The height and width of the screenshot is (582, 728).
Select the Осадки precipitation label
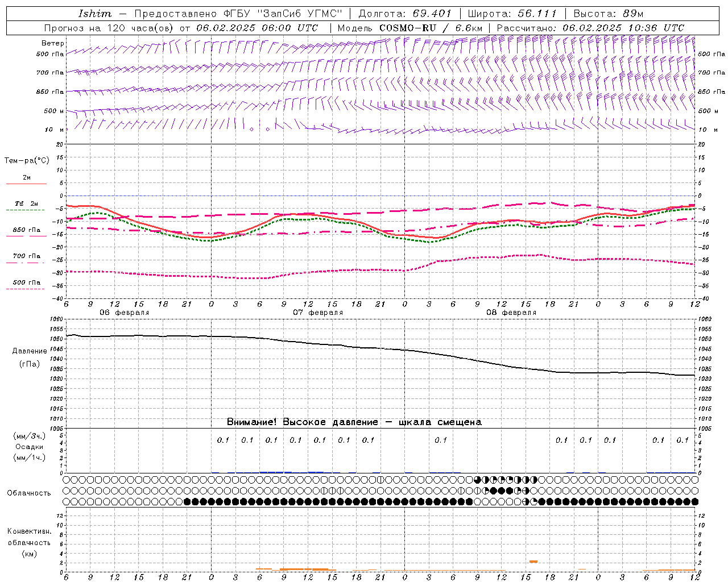tap(29, 447)
